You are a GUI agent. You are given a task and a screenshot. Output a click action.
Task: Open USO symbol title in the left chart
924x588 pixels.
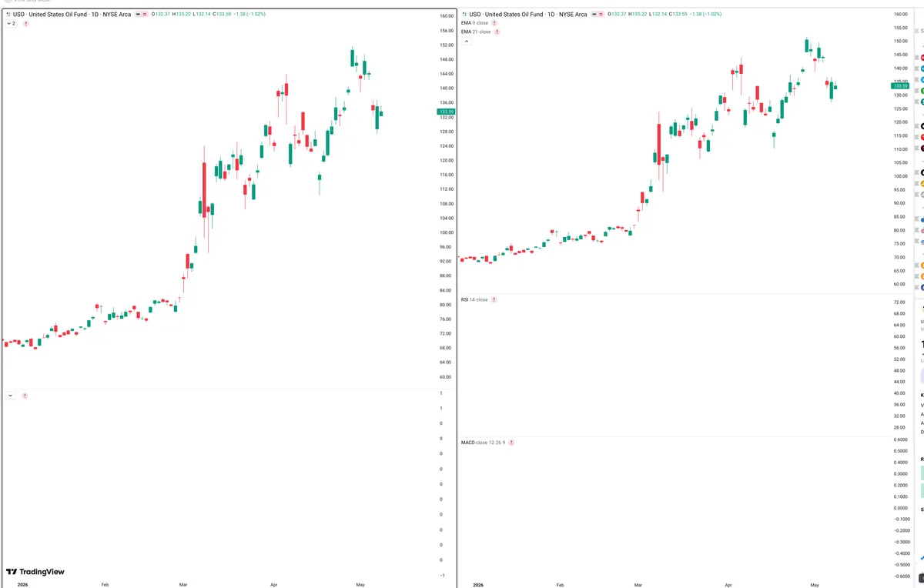click(72, 15)
